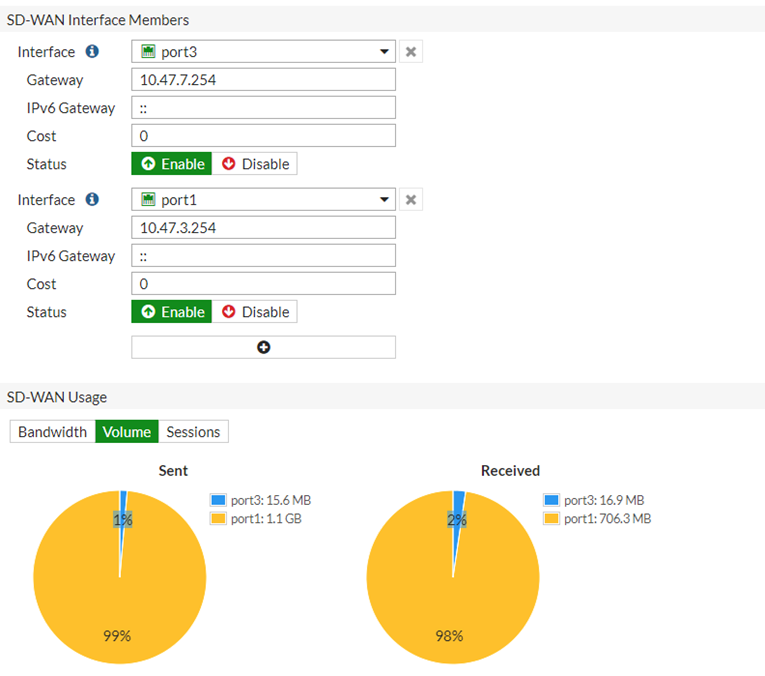Switch to the Sessions usage tab
Image resolution: width=765 pixels, height=676 pixels.
[x=193, y=432]
